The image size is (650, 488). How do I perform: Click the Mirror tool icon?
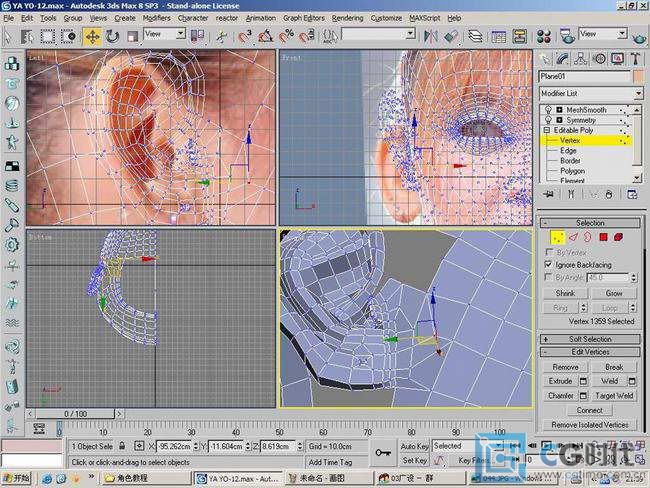coord(430,36)
